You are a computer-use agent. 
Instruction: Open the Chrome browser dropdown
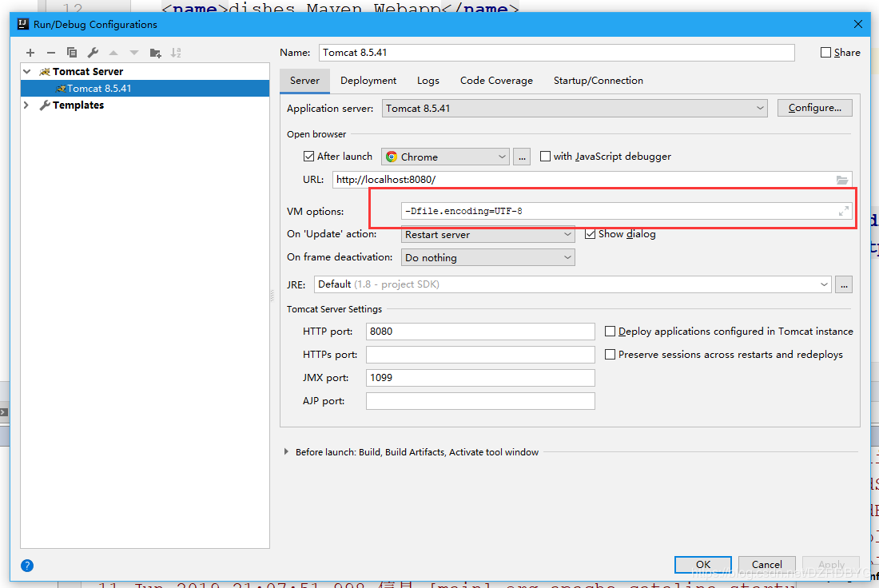(445, 157)
